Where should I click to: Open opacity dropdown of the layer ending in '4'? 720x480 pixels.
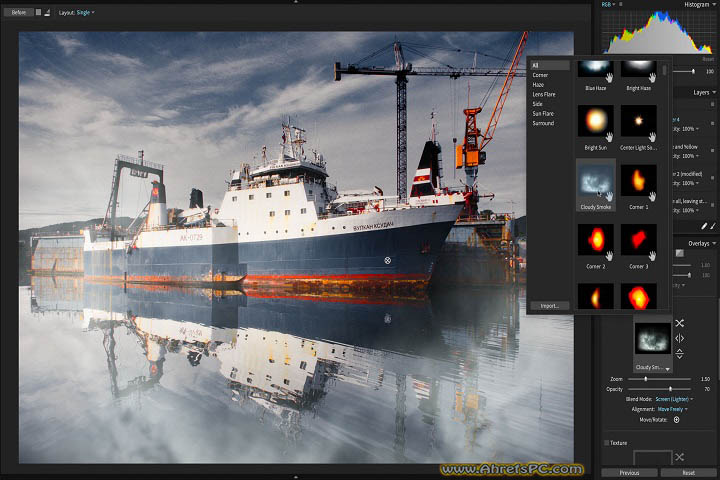click(690, 129)
